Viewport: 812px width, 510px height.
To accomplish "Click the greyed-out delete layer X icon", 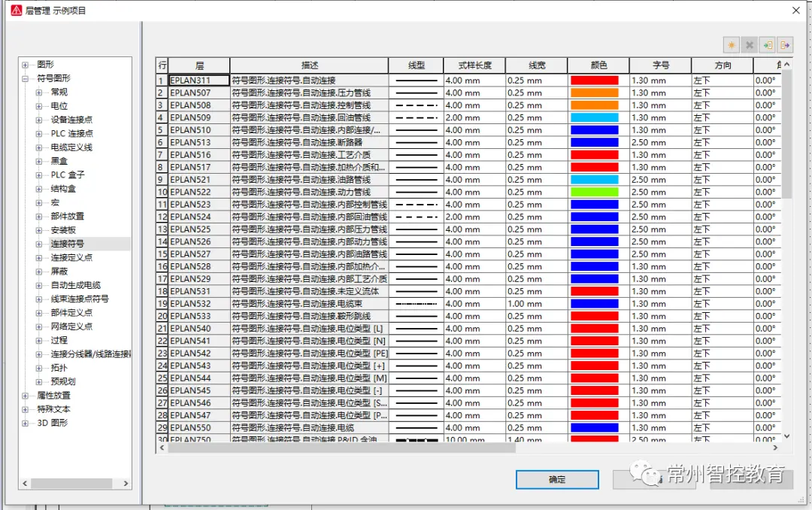I will [x=750, y=45].
